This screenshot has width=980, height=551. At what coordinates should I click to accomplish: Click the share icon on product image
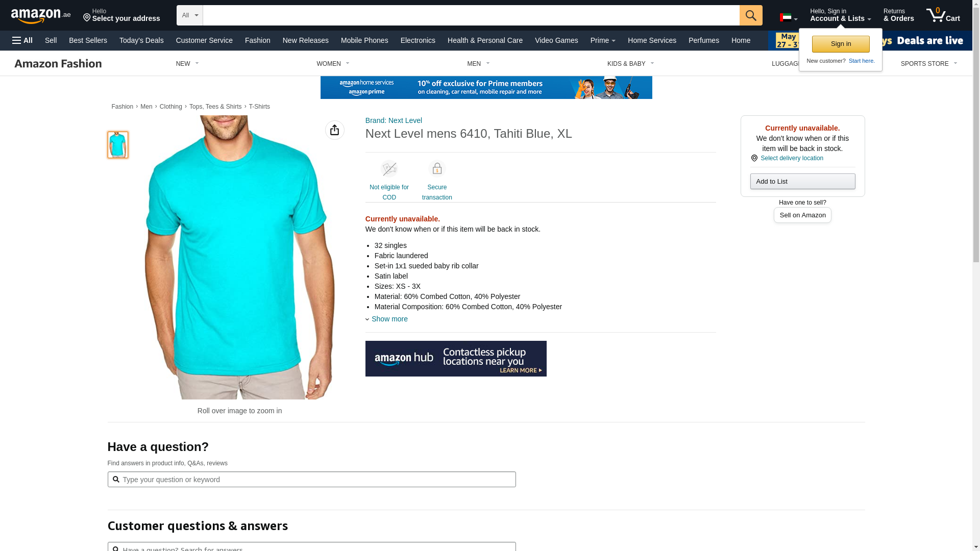(335, 130)
